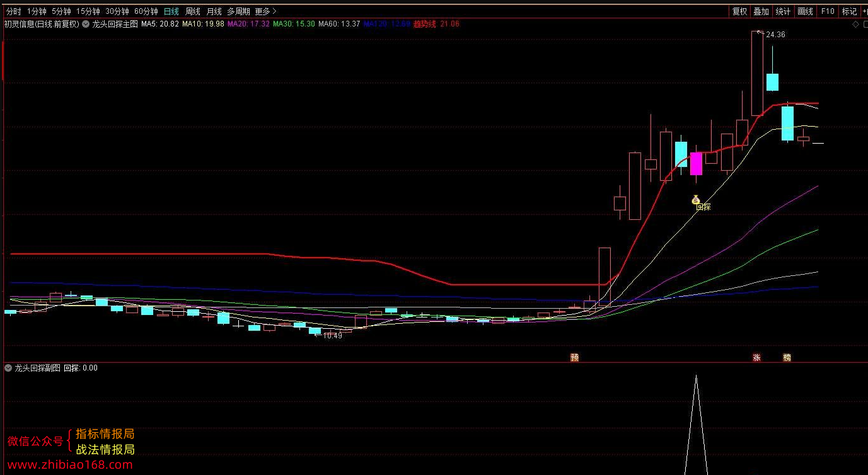The width and height of the screenshot is (868, 475).
Task: Select the 60分钟 period tab
Action: pyautogui.click(x=146, y=11)
